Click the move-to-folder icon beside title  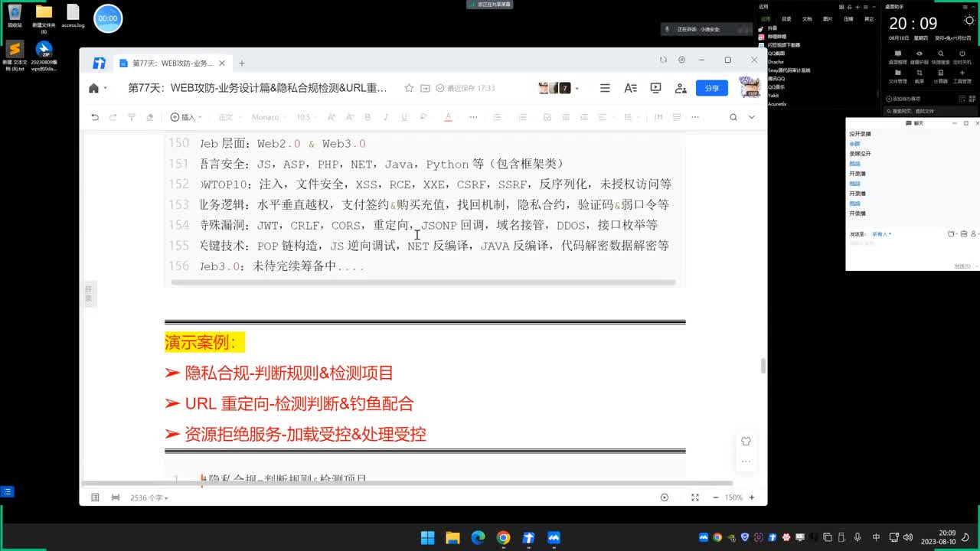(425, 88)
